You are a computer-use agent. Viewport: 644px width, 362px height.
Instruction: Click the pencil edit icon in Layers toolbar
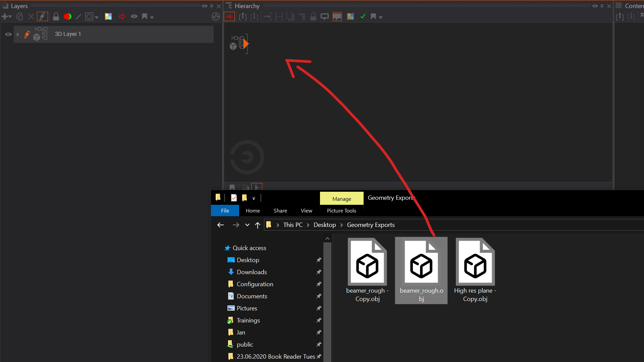(42, 16)
